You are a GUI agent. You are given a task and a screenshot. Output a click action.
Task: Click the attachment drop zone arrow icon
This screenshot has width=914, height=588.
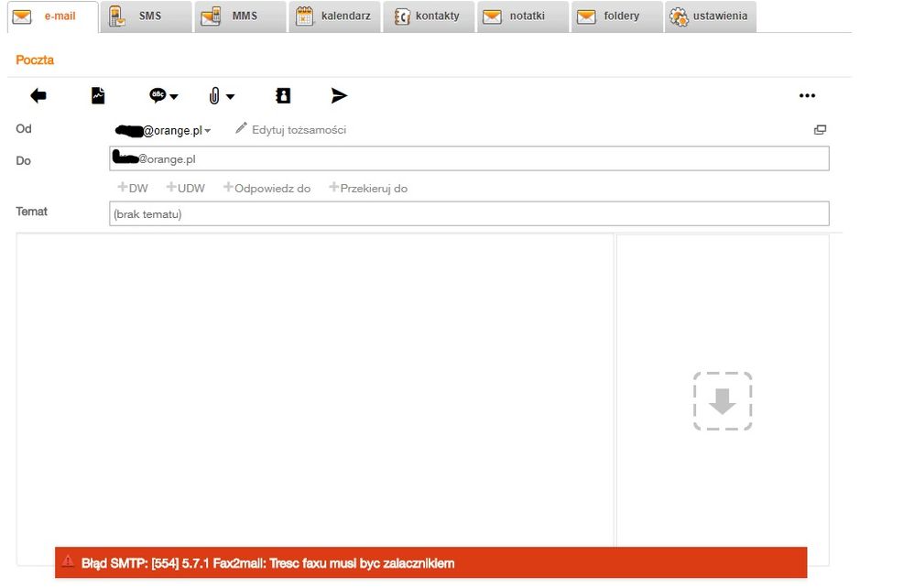click(723, 401)
